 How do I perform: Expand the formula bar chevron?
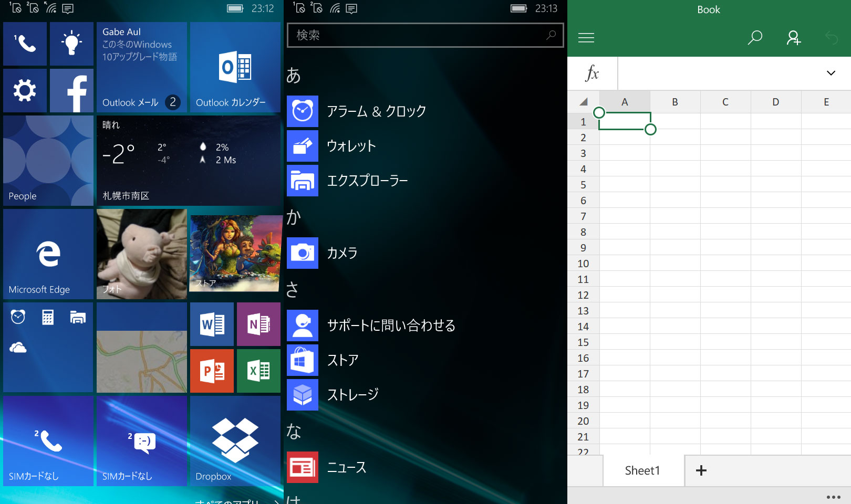(831, 73)
